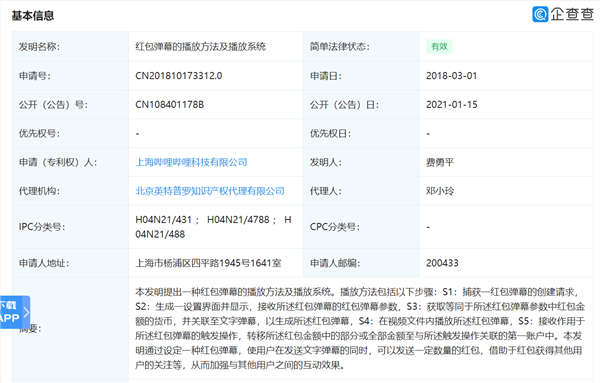Click the 优先权日 label cell
Viewport: 600px width, 383px height.
361,133
